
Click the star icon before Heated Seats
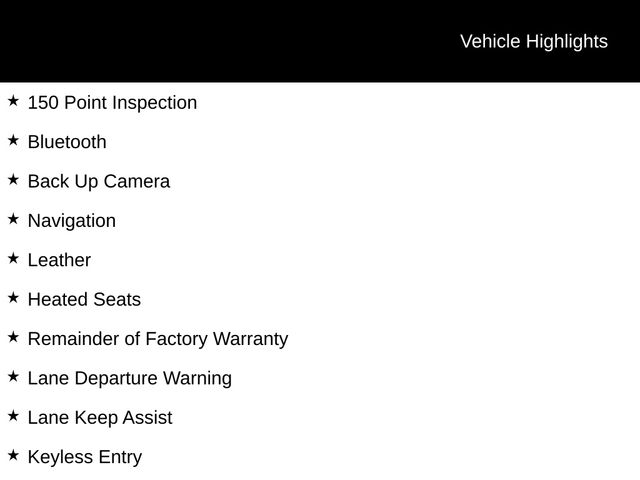pos(13,298)
